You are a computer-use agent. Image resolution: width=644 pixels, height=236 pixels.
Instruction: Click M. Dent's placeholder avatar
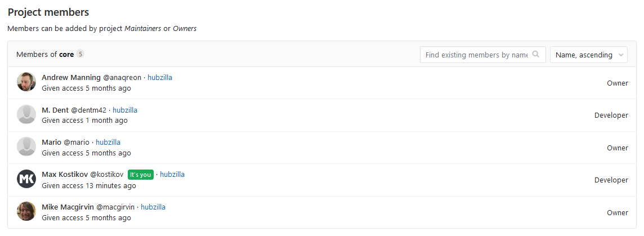26,114
